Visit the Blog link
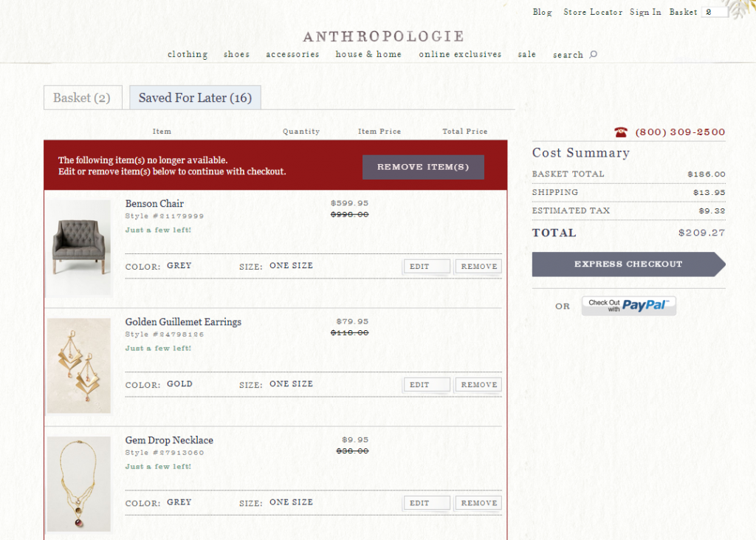The image size is (756, 540). pyautogui.click(x=543, y=12)
